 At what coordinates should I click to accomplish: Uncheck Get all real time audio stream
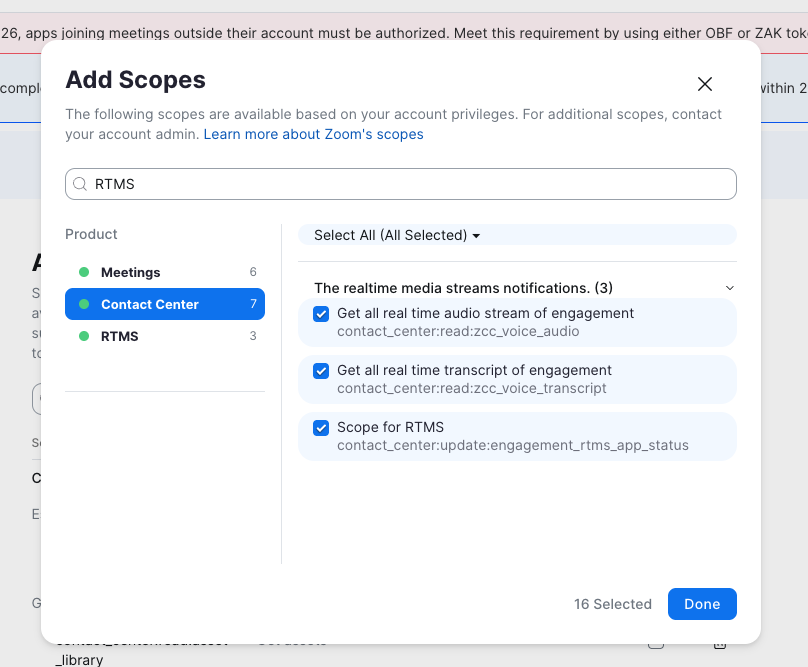[x=321, y=314]
